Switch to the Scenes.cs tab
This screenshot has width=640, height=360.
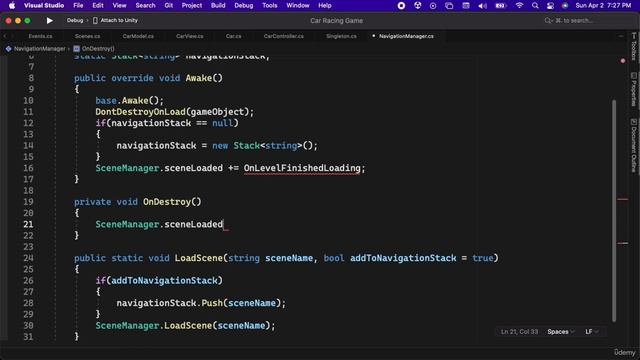[x=87, y=36]
